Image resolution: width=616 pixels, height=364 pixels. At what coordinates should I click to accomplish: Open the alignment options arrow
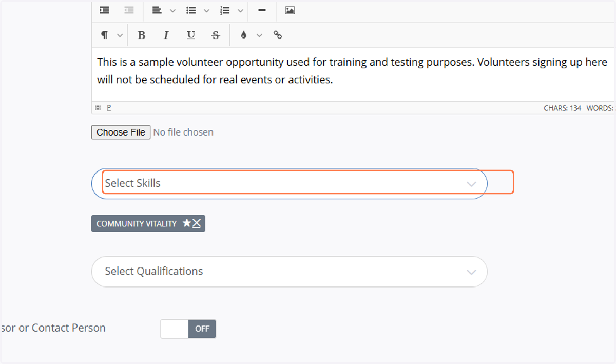pyautogui.click(x=172, y=10)
